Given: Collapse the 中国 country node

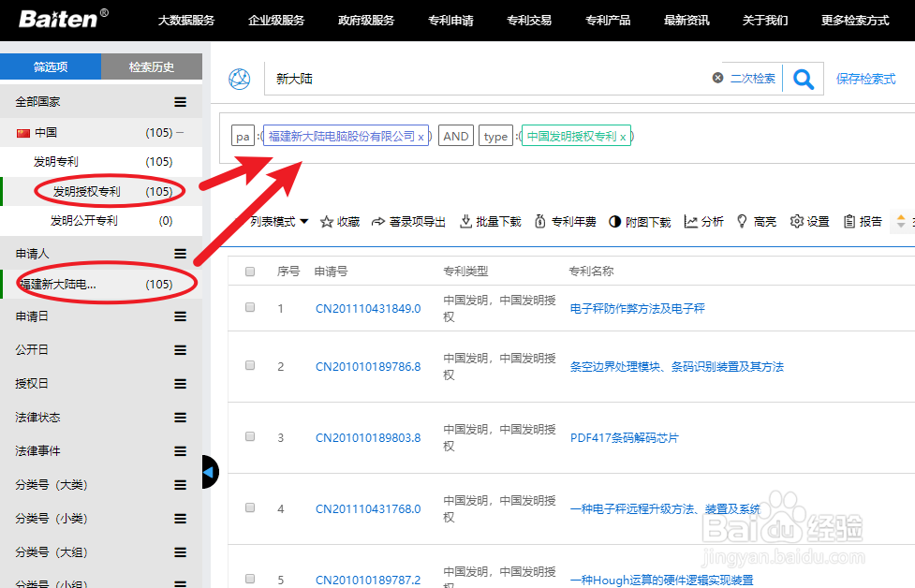Looking at the screenshot, I should tap(181, 132).
